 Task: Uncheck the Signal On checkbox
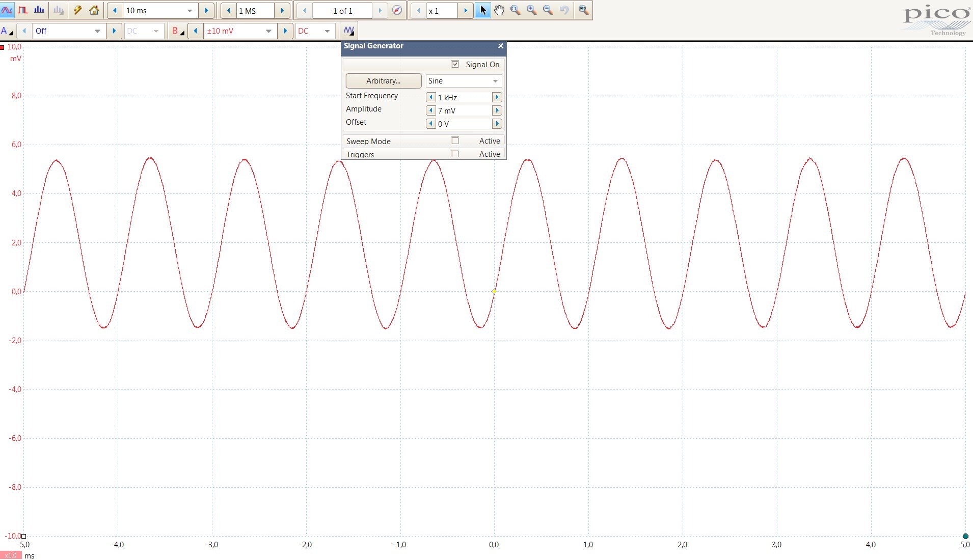coord(455,64)
